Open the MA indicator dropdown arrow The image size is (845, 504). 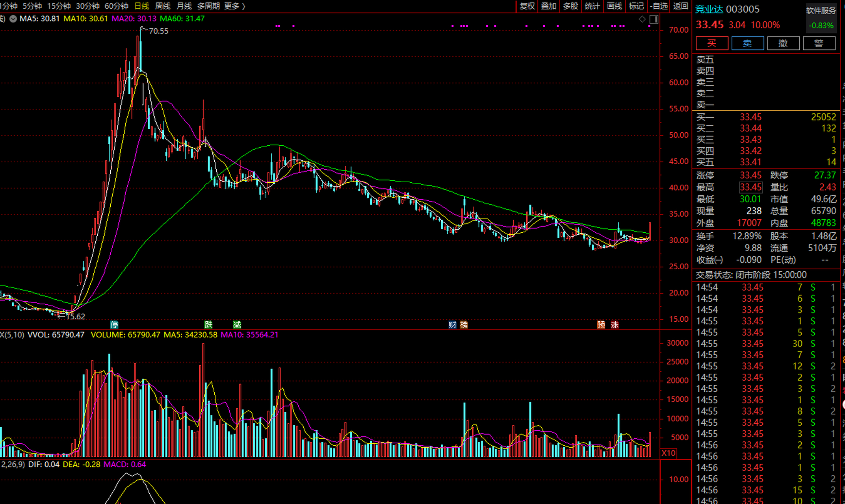point(13,19)
